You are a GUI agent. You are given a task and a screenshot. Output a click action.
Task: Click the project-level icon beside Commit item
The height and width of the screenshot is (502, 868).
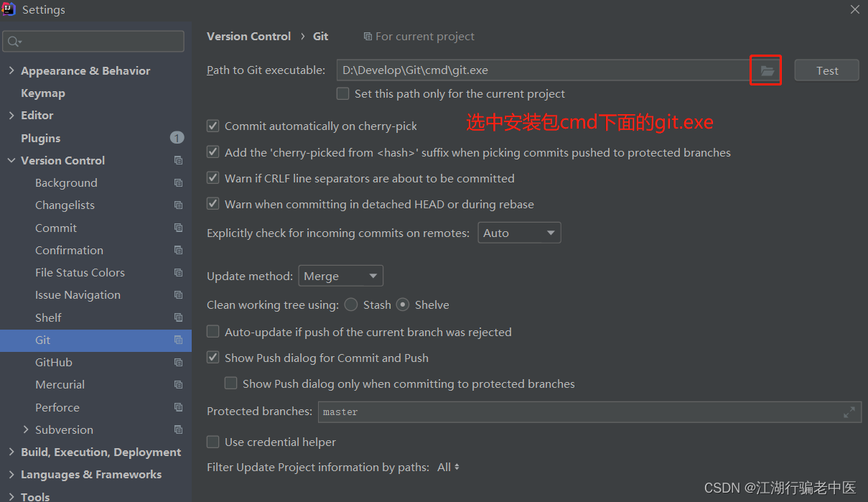click(178, 228)
